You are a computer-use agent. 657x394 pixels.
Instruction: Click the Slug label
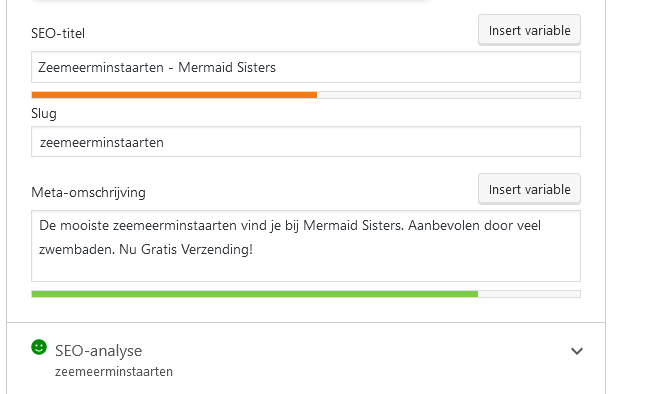coord(44,114)
